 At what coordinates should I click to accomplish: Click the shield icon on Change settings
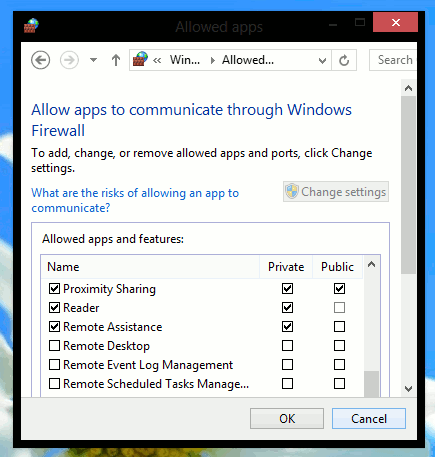coord(292,192)
